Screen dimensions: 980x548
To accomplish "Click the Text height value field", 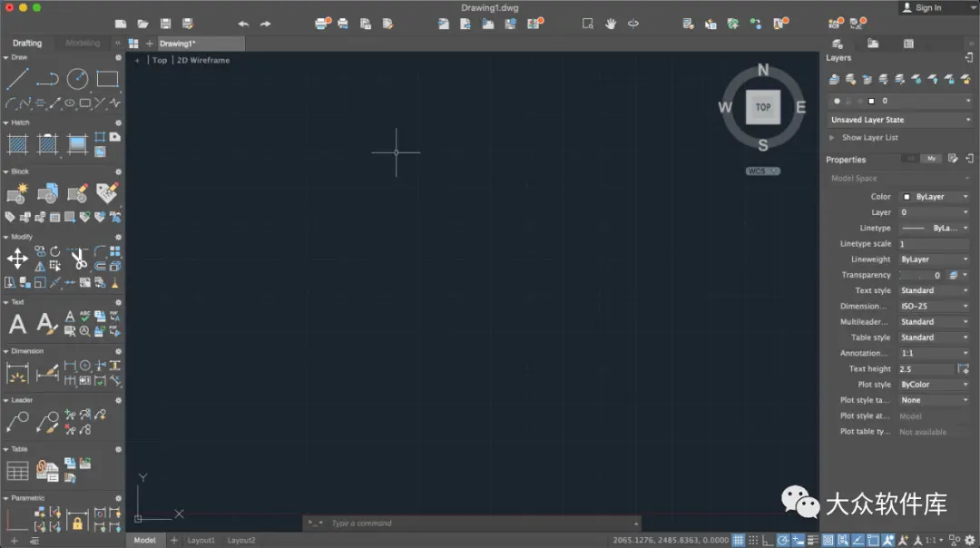I will pyautogui.click(x=926, y=368).
